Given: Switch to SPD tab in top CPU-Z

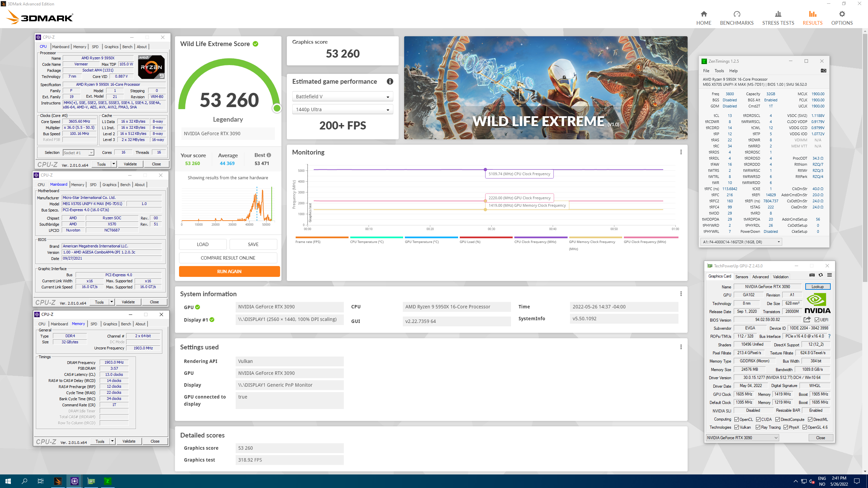Looking at the screenshot, I should coord(95,47).
